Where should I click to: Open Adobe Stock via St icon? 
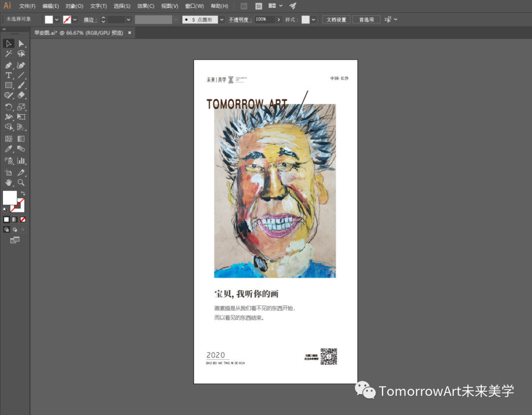click(x=259, y=6)
